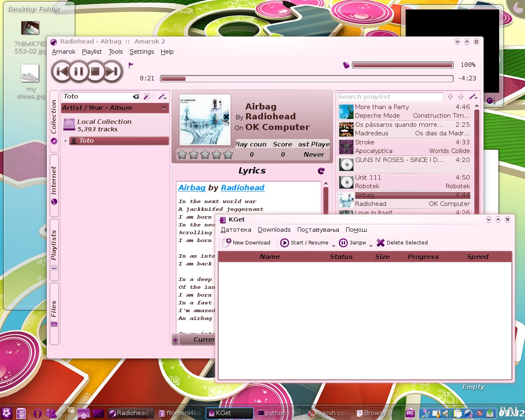
Task: Open KGet Downloads menu
Action: click(274, 230)
